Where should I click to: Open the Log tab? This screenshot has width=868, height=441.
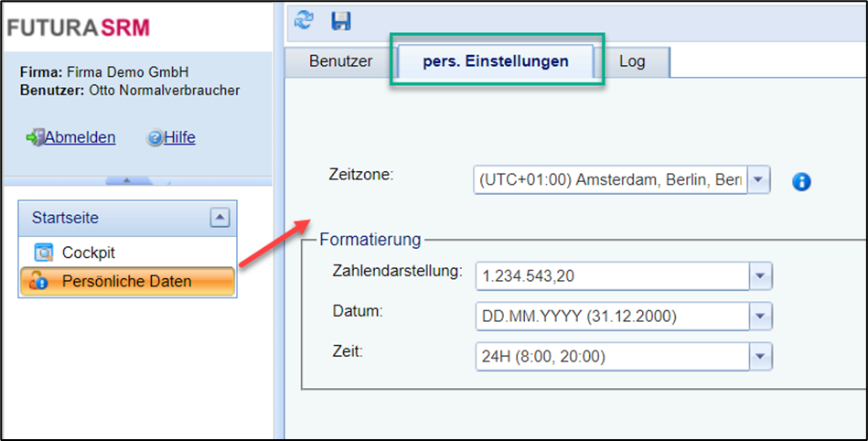(632, 61)
